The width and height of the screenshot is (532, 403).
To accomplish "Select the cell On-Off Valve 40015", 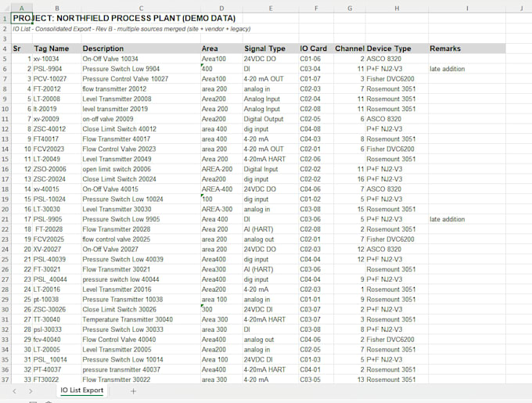I will click(141, 189).
